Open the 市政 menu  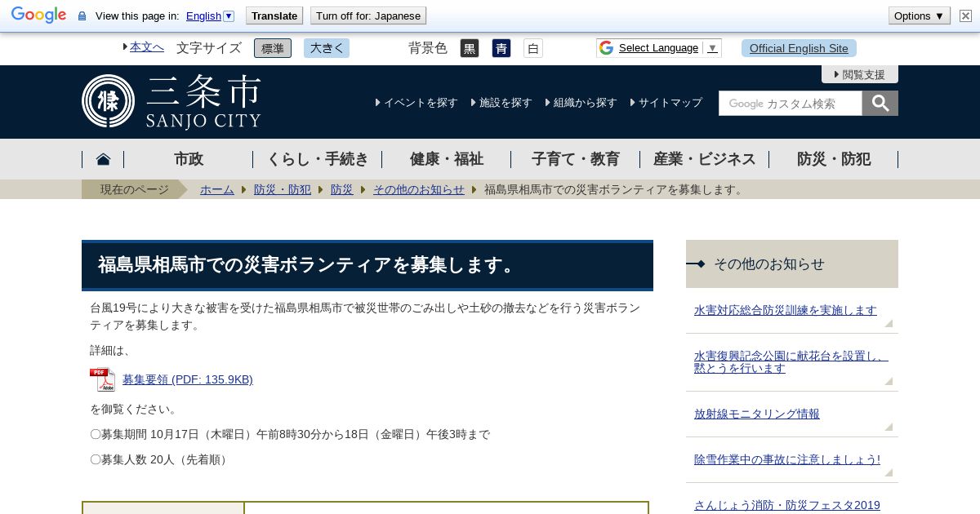[189, 159]
